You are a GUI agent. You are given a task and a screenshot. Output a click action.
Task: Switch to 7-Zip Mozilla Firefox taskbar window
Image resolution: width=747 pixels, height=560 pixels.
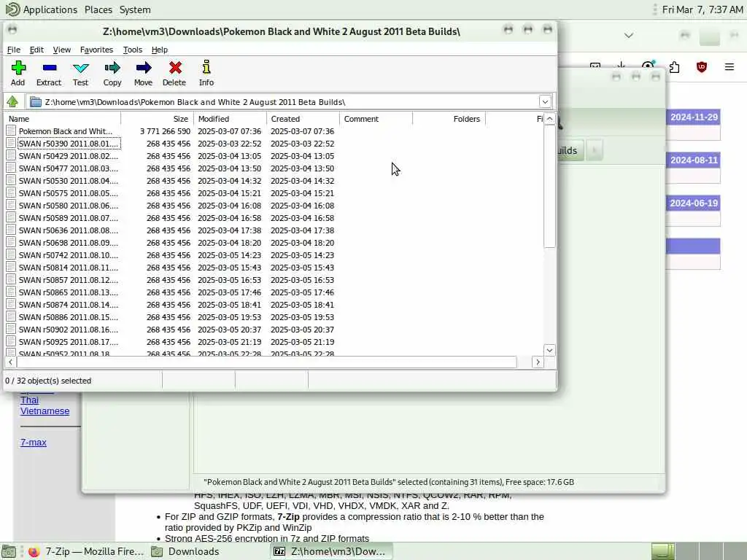86,551
